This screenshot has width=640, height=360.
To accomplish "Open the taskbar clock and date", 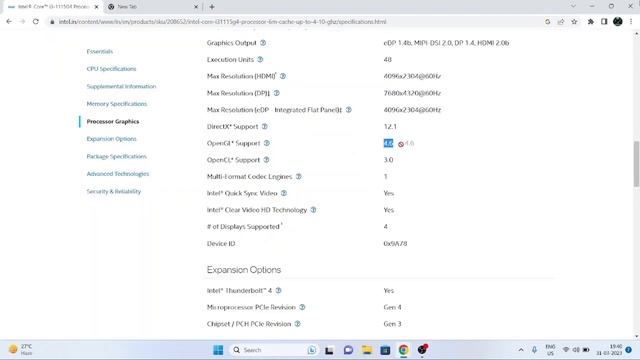I will [x=609, y=350].
